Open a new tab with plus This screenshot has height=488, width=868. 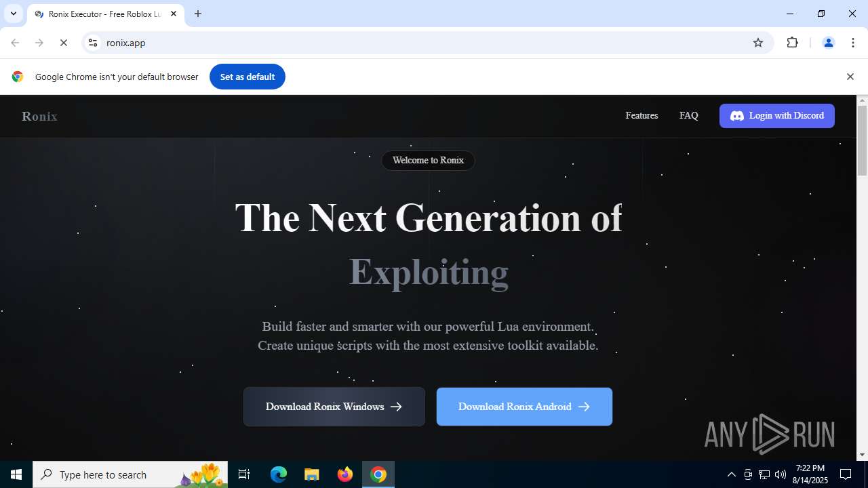click(x=198, y=14)
